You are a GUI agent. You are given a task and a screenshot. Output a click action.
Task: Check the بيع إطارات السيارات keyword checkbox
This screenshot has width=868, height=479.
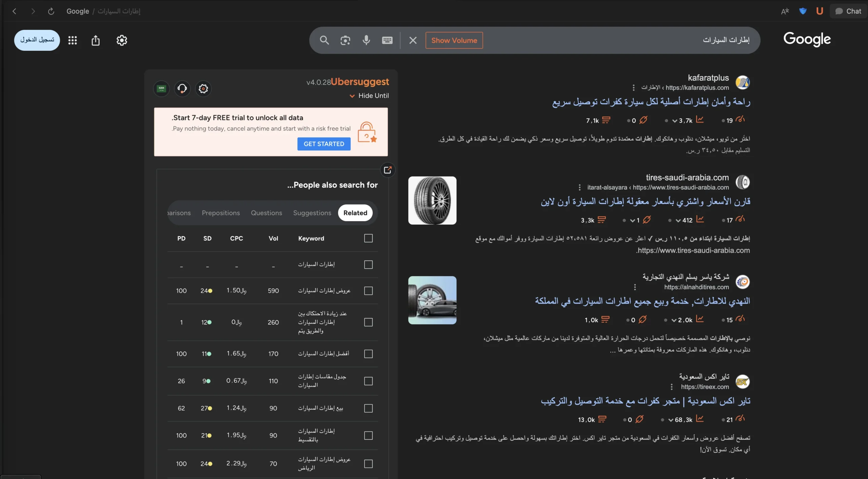(x=368, y=408)
